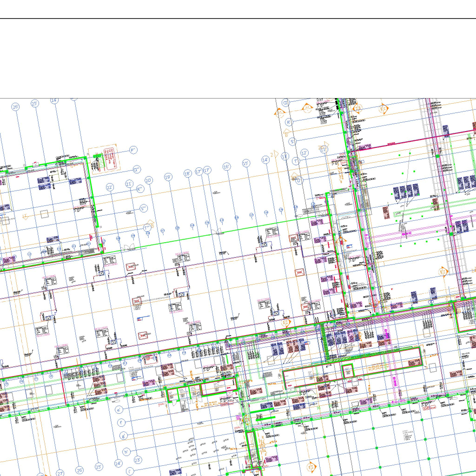Select the 16' grid axis bubble
This screenshot has height=476, width=476.
pyautogui.click(x=226, y=166)
